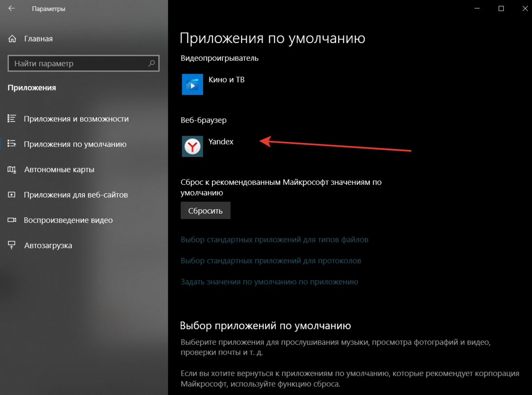Click the Yandex browser icon
The width and height of the screenshot is (532, 395).
click(x=192, y=146)
